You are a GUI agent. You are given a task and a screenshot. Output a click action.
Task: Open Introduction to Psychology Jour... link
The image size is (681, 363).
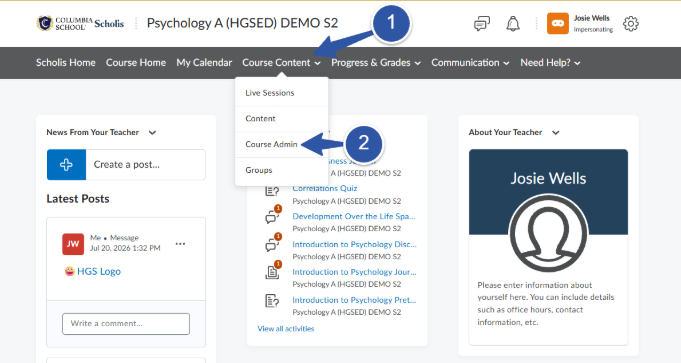(x=354, y=272)
